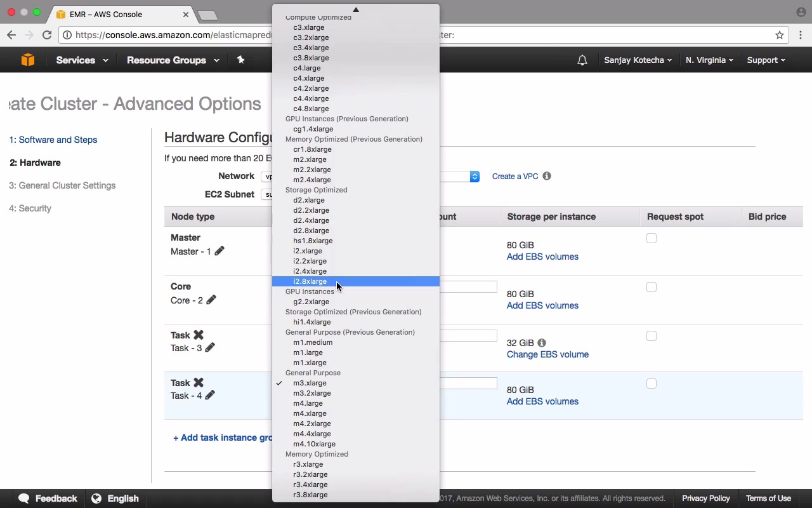Expand the Resource Groups menu

pyautogui.click(x=173, y=60)
